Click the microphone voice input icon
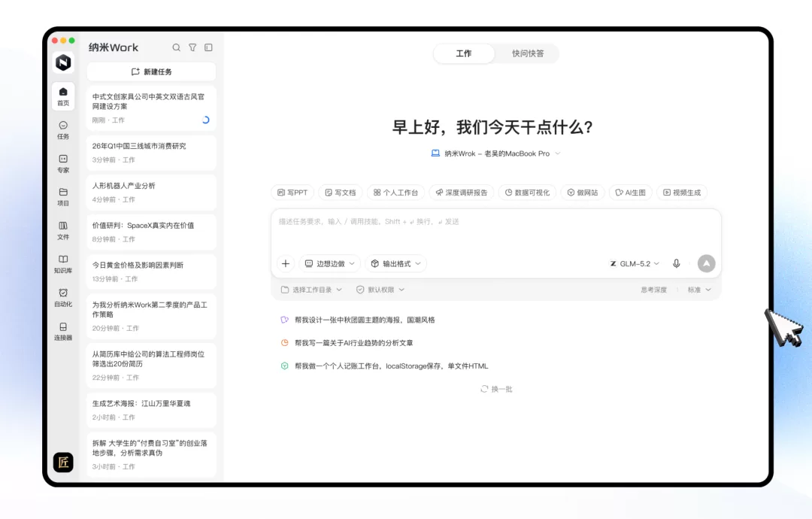Viewport: 812px width, 519px height. click(x=677, y=264)
